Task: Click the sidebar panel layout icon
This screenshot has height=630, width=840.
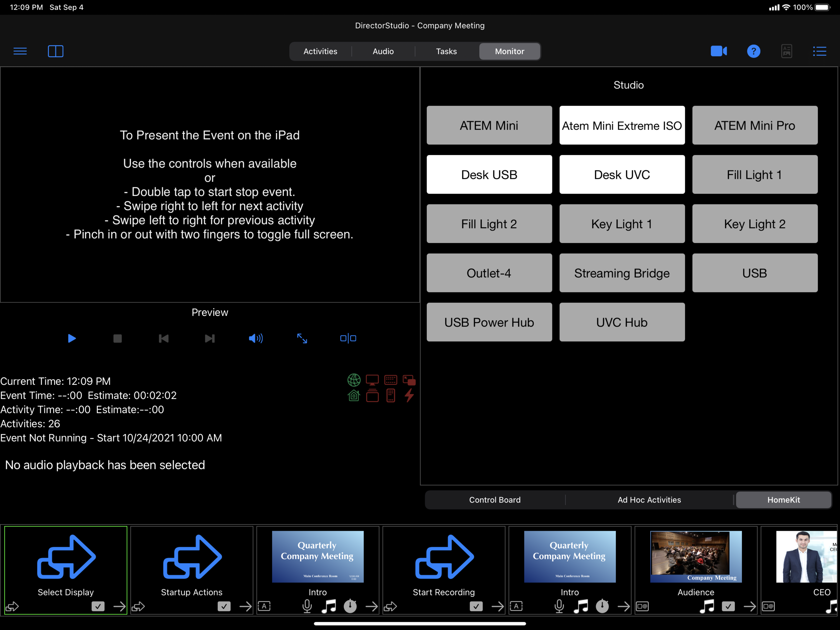Action: pyautogui.click(x=55, y=51)
